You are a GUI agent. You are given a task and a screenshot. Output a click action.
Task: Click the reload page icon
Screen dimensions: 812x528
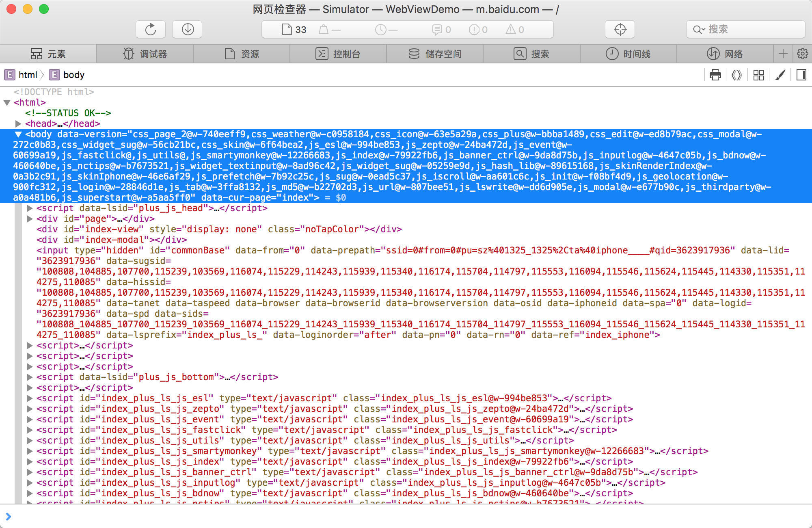(150, 29)
